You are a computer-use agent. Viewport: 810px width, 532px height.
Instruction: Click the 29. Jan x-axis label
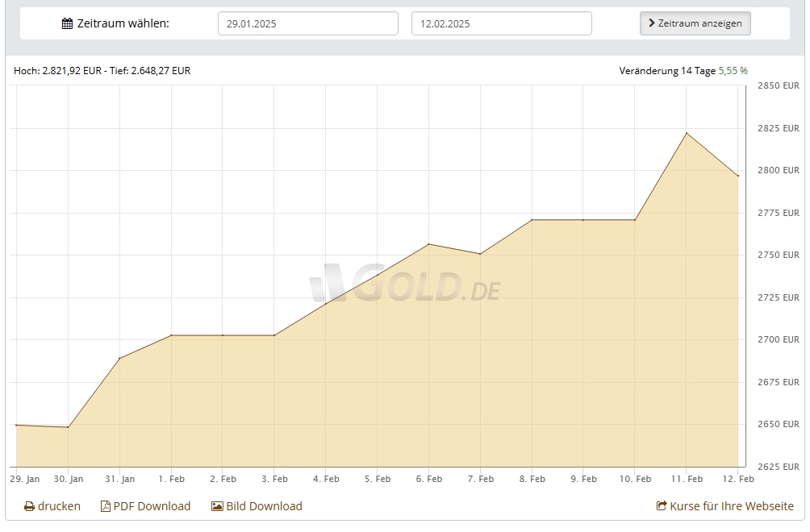click(25, 479)
